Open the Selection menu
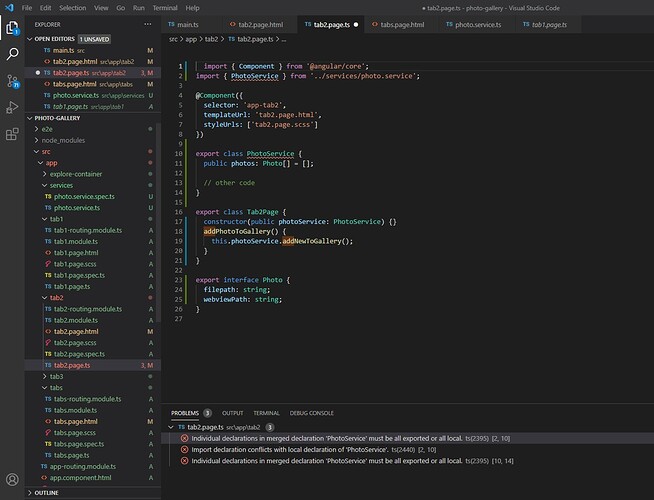 coord(73,8)
